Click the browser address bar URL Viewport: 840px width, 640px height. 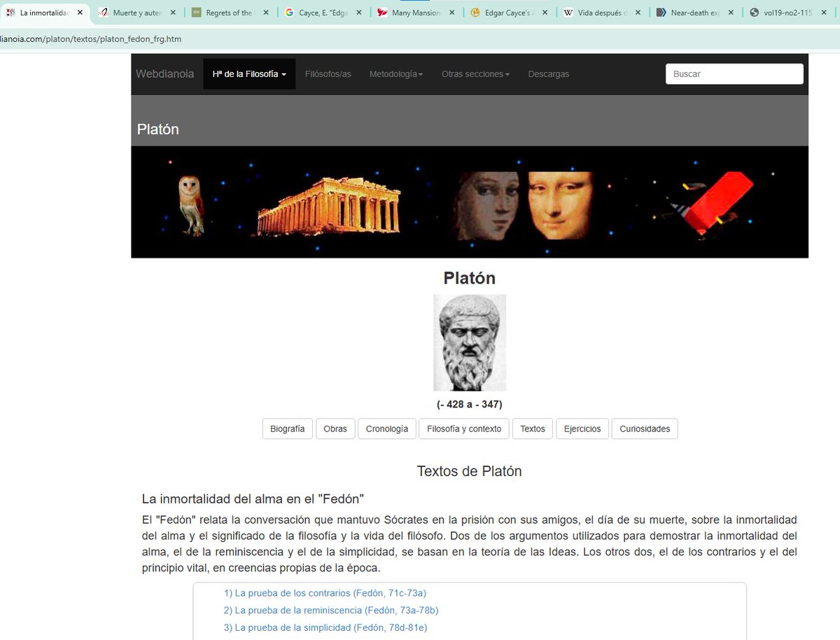(90, 39)
